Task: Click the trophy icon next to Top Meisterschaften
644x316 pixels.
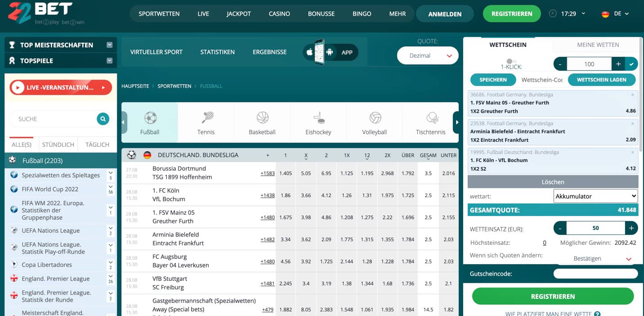Action: point(12,45)
